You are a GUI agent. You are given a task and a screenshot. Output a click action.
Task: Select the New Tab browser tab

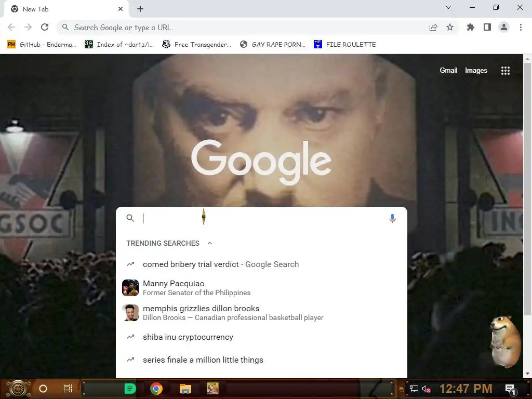coord(66,9)
